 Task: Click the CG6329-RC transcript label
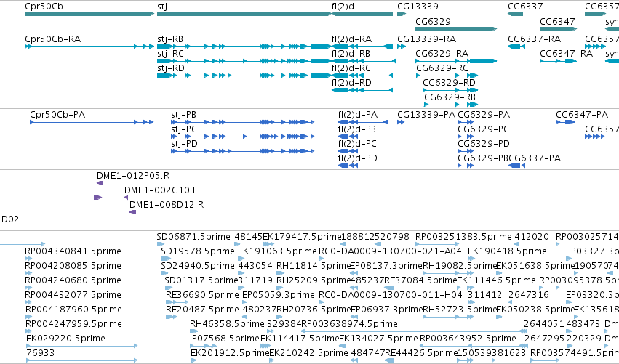tap(442, 68)
